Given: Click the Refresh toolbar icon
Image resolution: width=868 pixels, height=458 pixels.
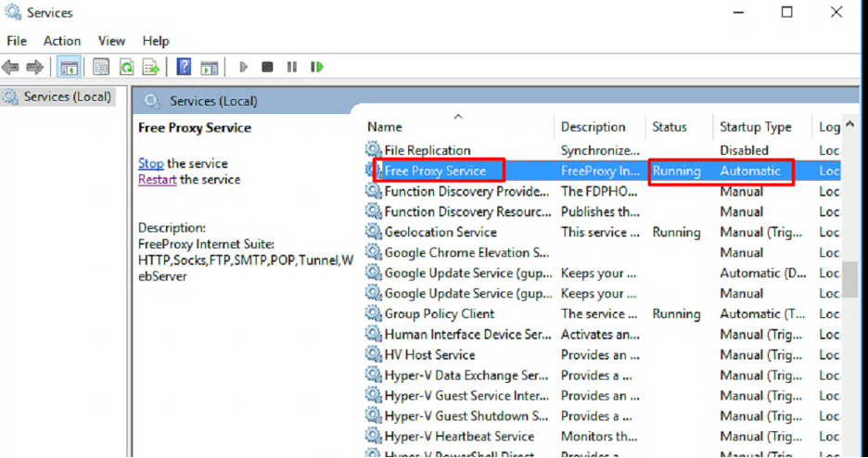Looking at the screenshot, I should tap(125, 67).
